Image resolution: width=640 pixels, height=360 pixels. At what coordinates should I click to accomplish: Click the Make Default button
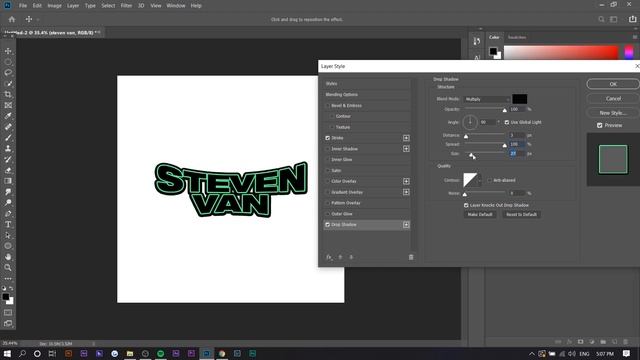click(480, 215)
